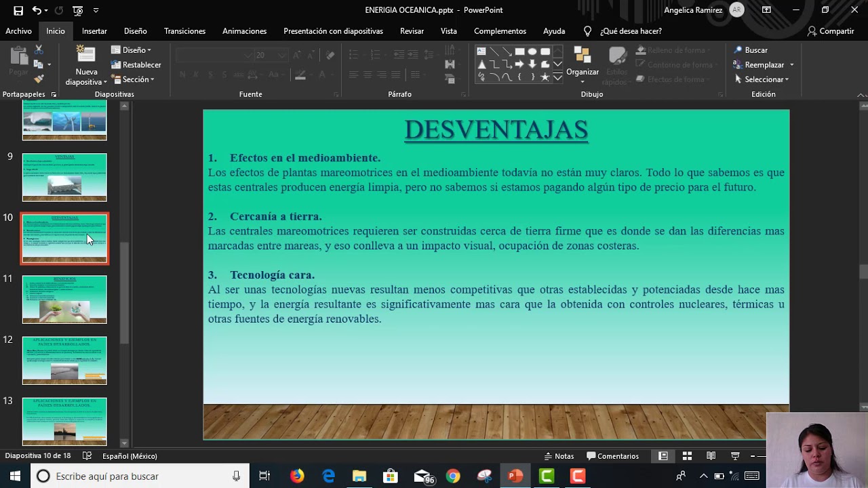Viewport: 868px width, 488px height.
Task: Expand the shapes gallery more arrow
Action: coord(557,77)
